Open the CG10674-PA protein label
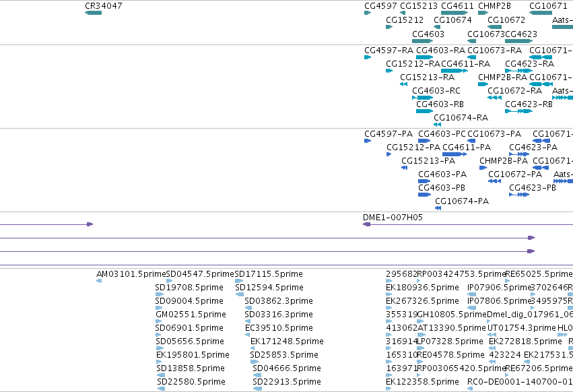Viewport: 573px width, 392px height. [461, 201]
